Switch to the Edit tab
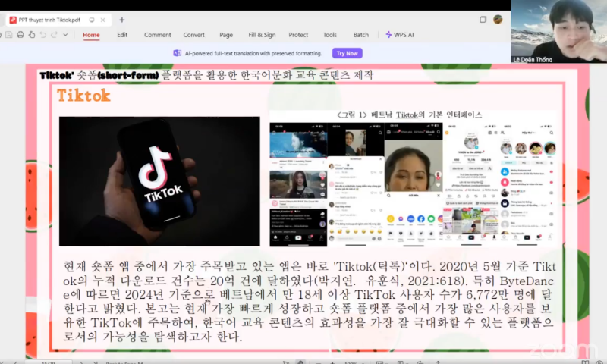Image resolution: width=607 pixels, height=364 pixels. (x=122, y=35)
